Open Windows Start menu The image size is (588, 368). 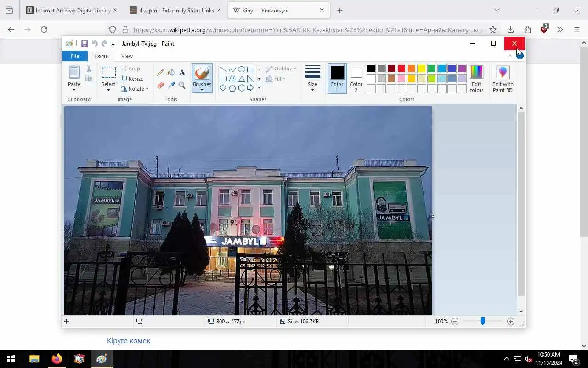(x=11, y=359)
